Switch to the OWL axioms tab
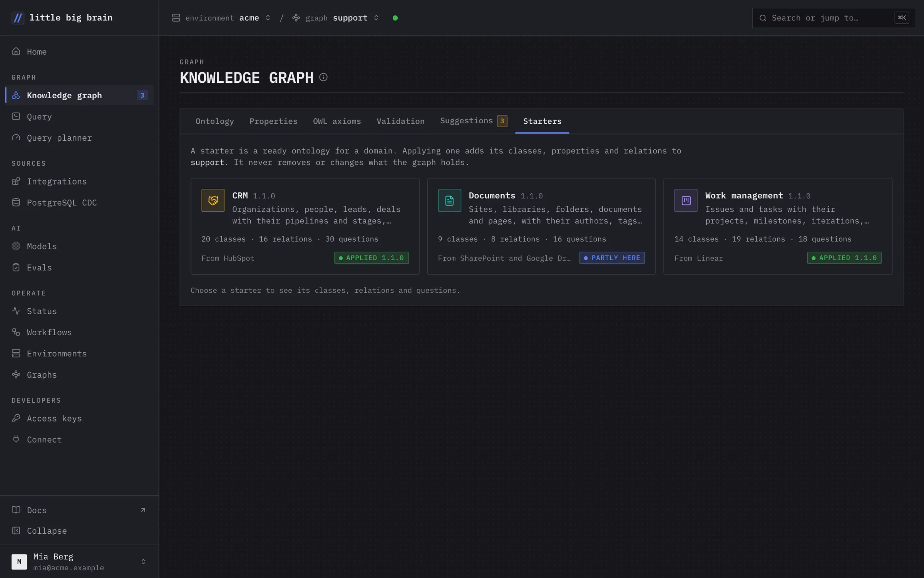 click(337, 121)
